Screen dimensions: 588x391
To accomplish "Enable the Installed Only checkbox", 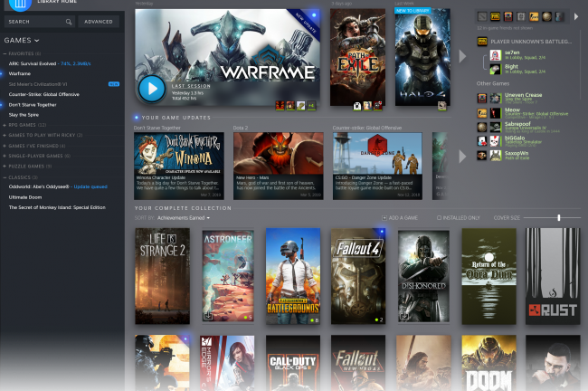I will (x=439, y=218).
